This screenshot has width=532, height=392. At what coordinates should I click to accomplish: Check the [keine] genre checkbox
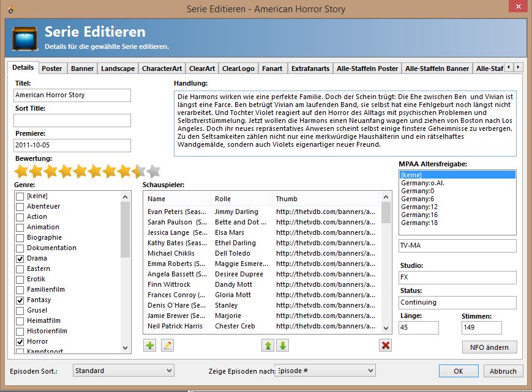point(20,196)
